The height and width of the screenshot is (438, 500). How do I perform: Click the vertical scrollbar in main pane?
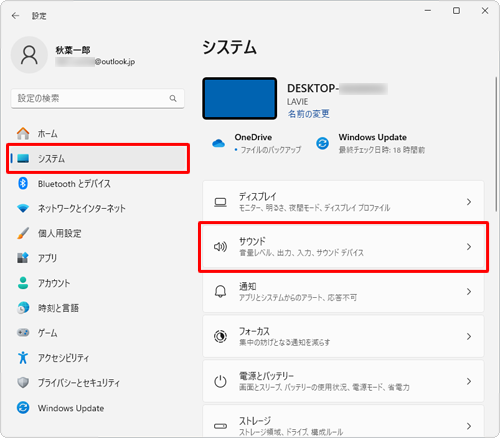(x=496, y=143)
